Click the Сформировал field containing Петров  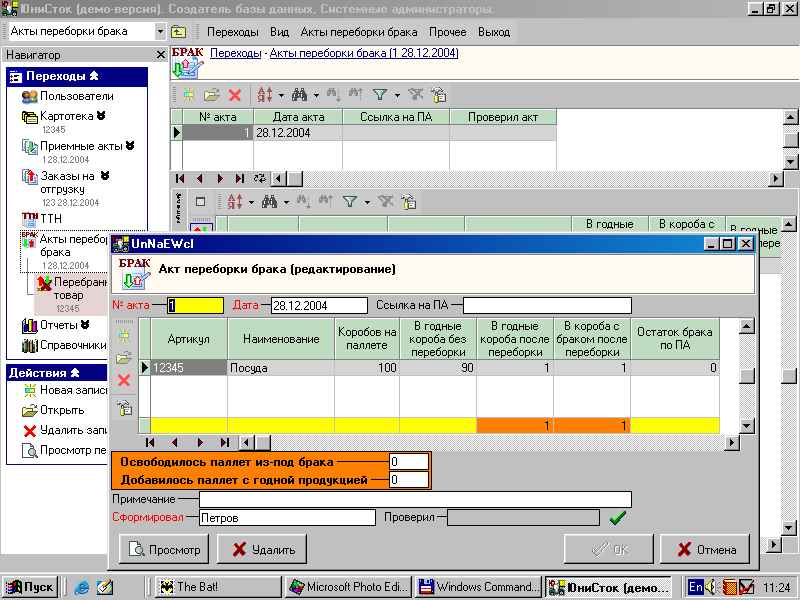click(x=287, y=517)
